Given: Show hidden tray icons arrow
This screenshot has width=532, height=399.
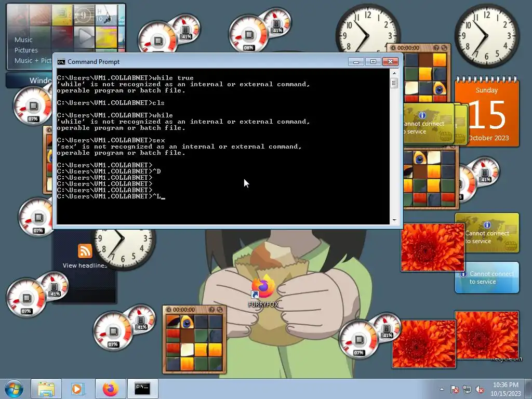Looking at the screenshot, I should point(442,389).
